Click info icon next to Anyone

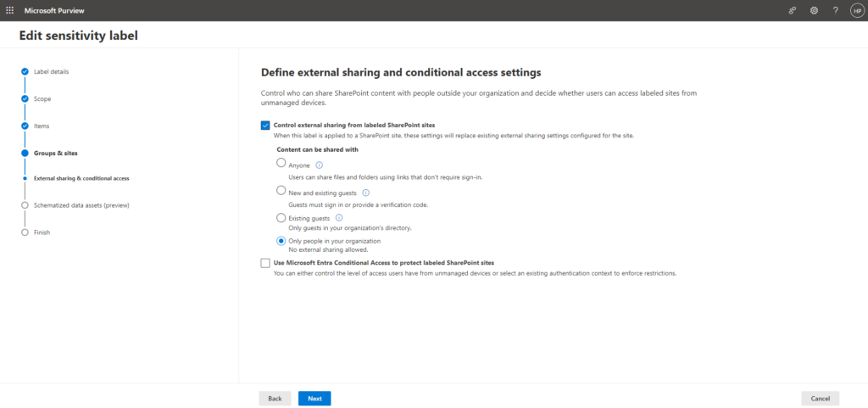click(x=320, y=165)
